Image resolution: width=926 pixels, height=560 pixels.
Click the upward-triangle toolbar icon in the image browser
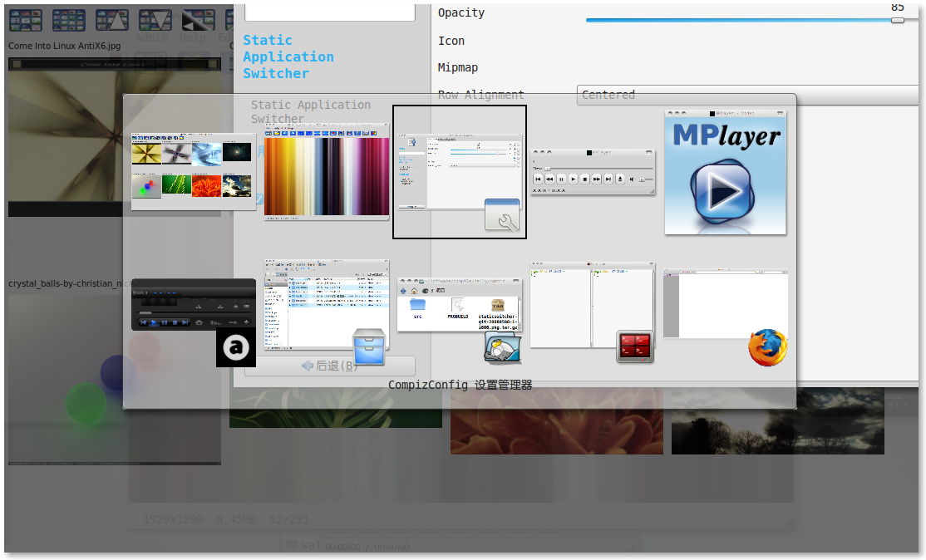tap(112, 20)
